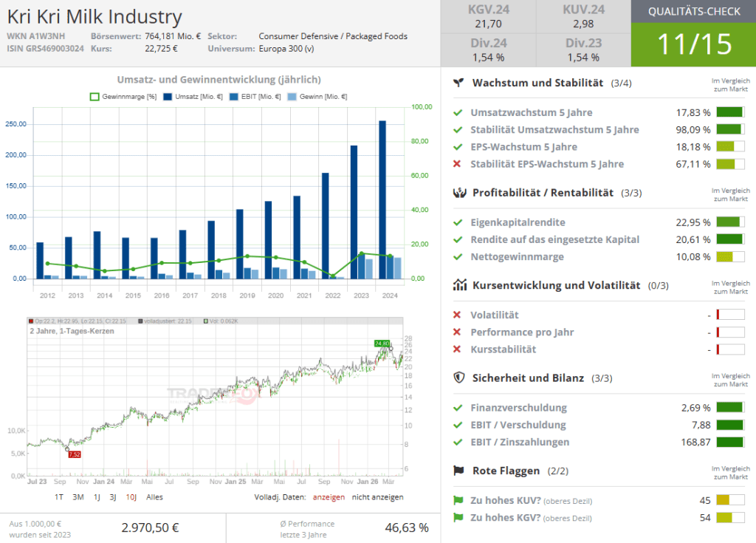This screenshot has width=756, height=543.
Task: Click the Profitabilität / Rentabilität hands icon
Action: [x=458, y=193]
